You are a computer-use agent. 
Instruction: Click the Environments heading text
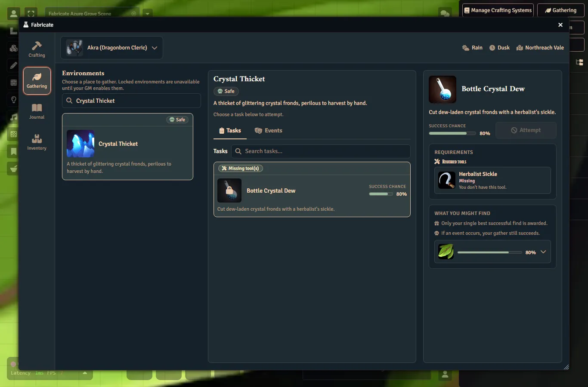pyautogui.click(x=83, y=73)
